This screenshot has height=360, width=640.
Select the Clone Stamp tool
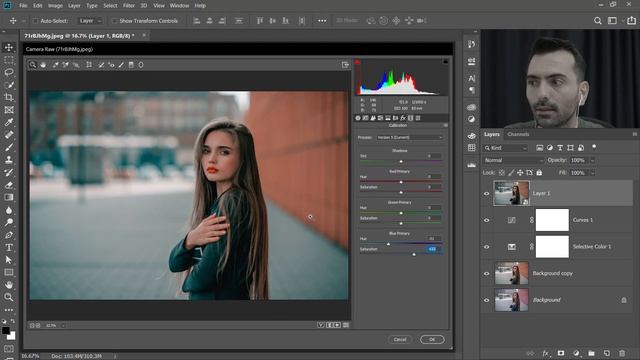click(x=9, y=160)
